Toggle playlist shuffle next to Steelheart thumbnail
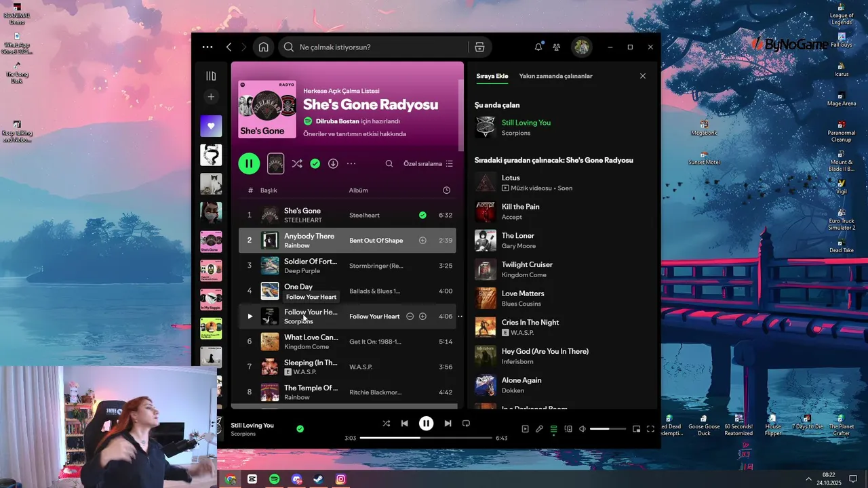868x488 pixels. coord(297,163)
